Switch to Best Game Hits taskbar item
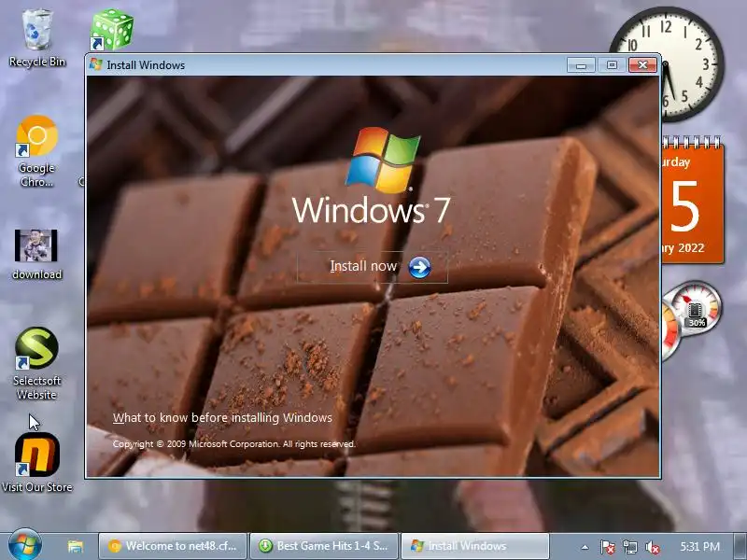747x560 pixels. (324, 546)
